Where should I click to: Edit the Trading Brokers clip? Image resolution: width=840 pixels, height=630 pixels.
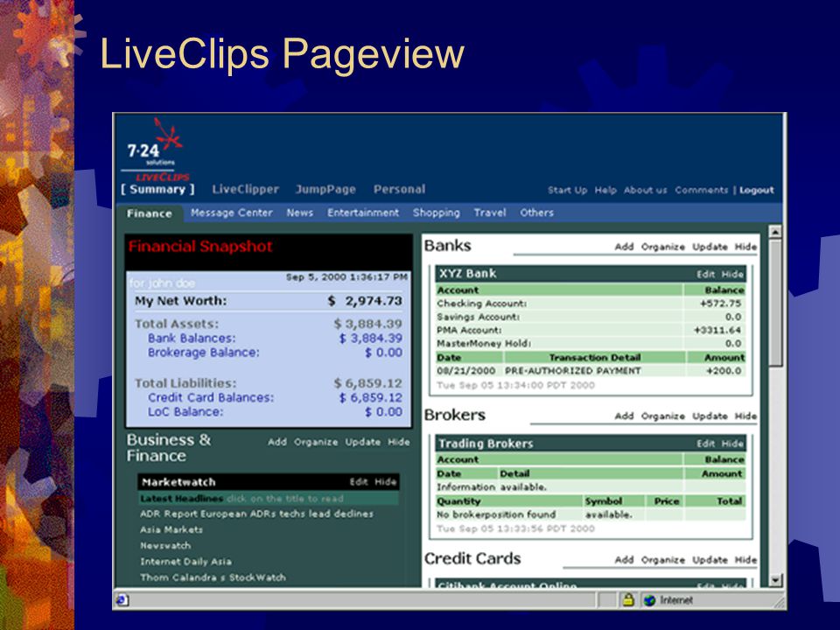pos(705,444)
